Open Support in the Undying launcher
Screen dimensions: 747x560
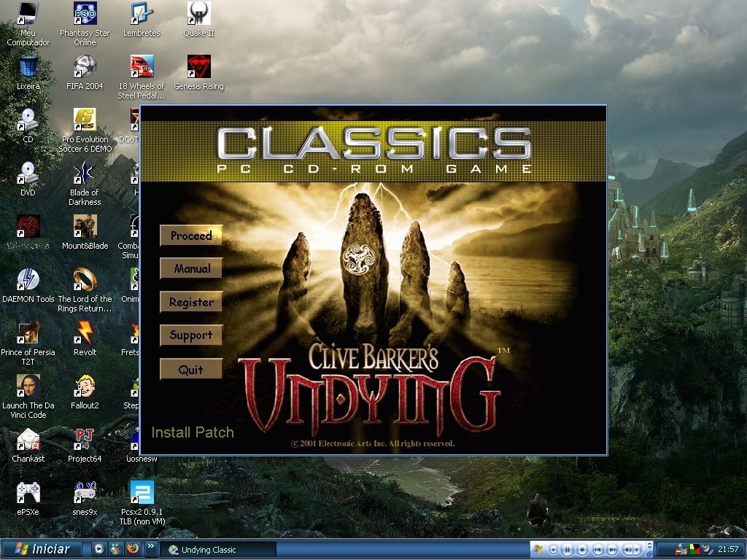pos(191,335)
